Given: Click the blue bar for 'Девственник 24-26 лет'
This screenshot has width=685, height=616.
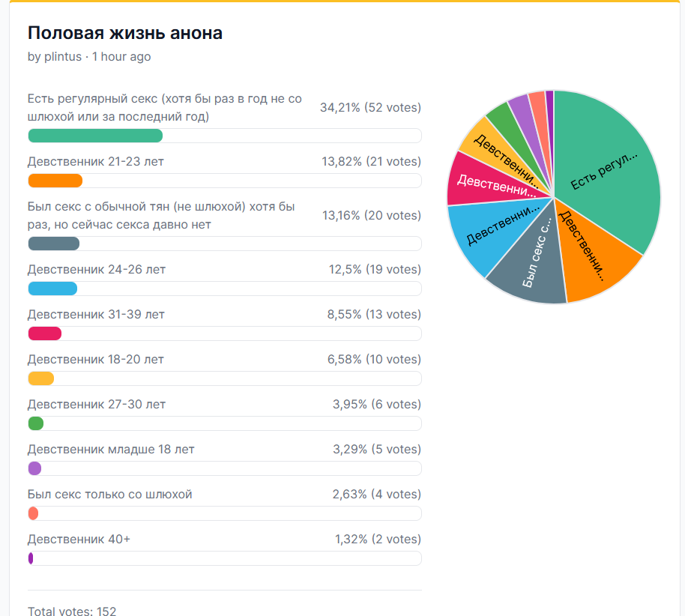Looking at the screenshot, I should (x=52, y=289).
